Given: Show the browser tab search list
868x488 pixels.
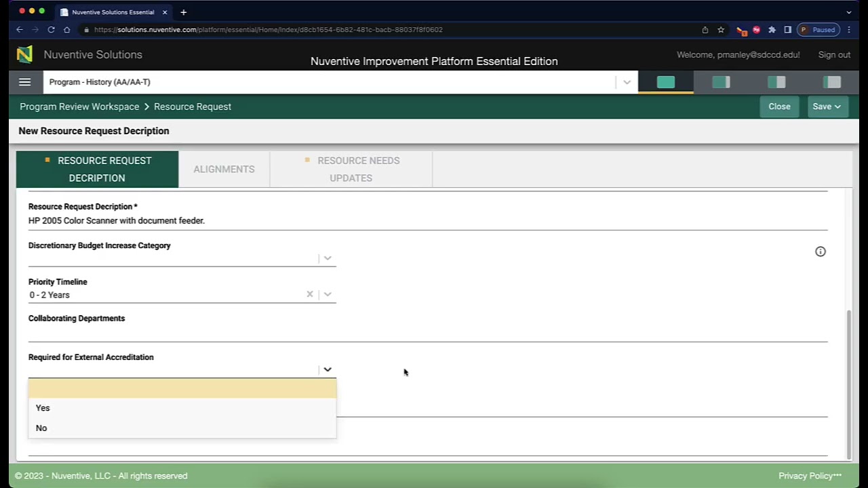Looking at the screenshot, I should [848, 12].
